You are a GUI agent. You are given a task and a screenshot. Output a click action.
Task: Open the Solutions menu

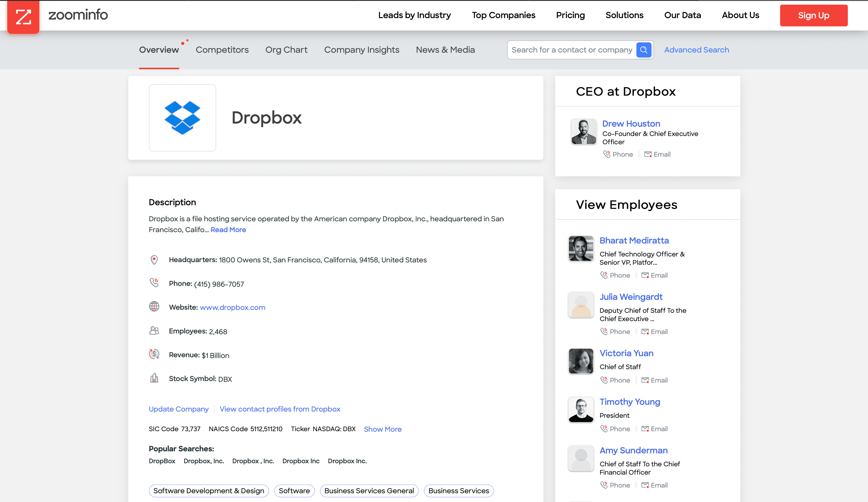click(624, 15)
